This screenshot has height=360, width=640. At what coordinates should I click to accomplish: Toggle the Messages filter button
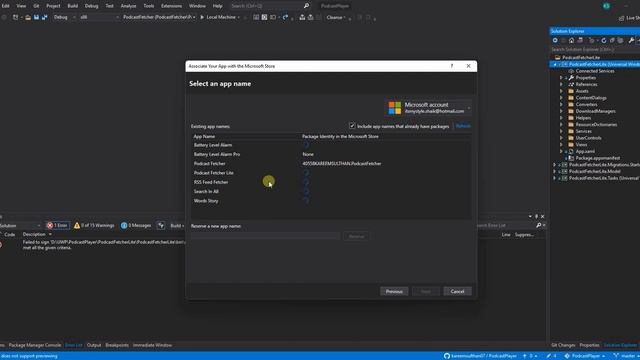click(x=136, y=225)
